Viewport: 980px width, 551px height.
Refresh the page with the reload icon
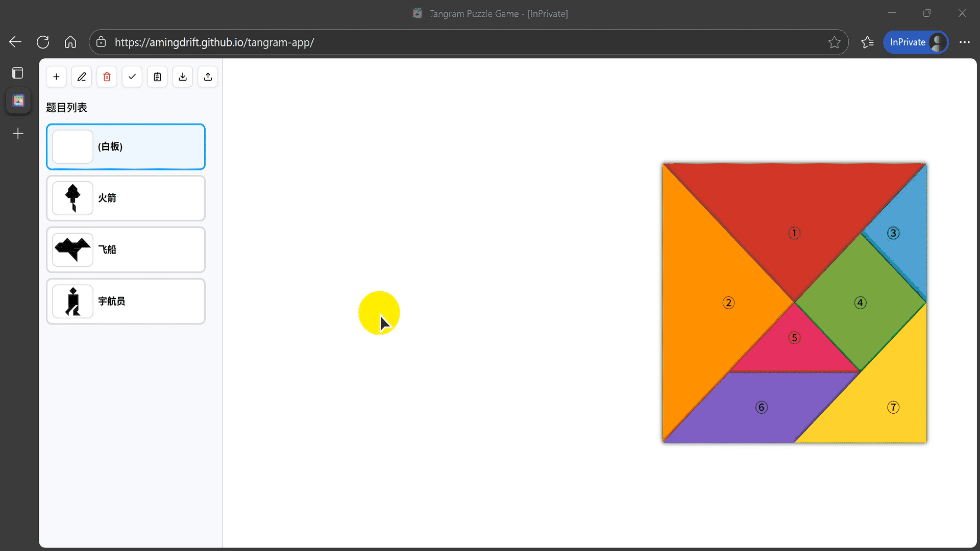tap(43, 42)
